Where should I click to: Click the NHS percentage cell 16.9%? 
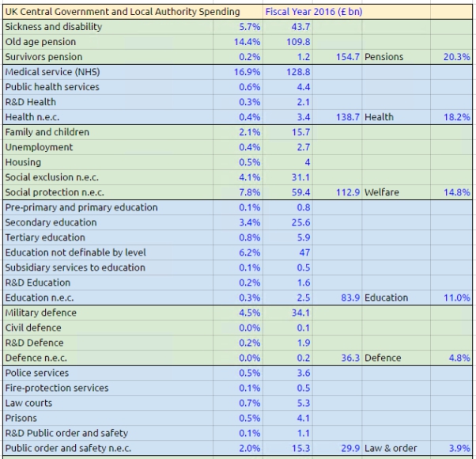tap(238, 72)
